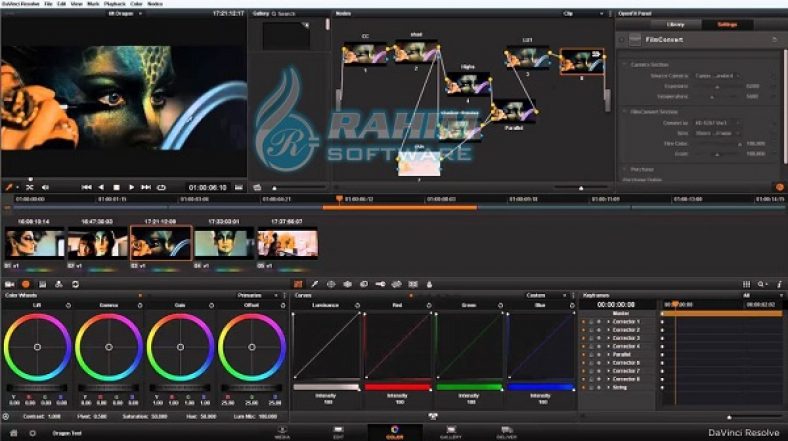Select the Qualifier eyedropper palette icon
This screenshot has height=441, width=788.
[315, 284]
